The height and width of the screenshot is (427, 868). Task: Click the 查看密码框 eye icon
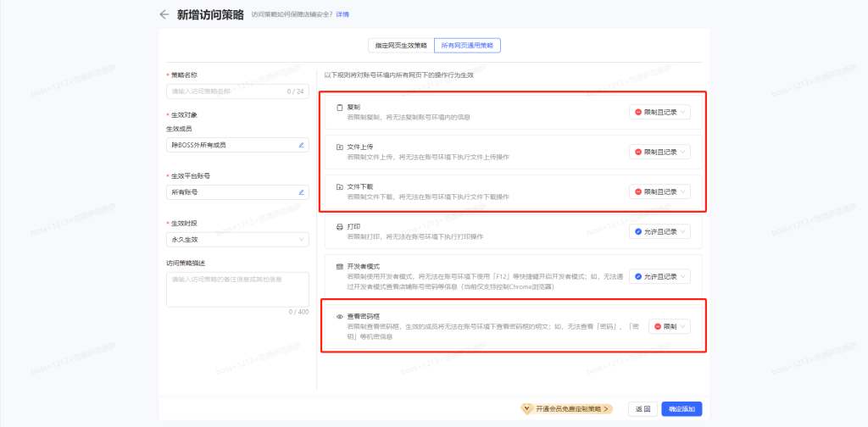(x=340, y=316)
